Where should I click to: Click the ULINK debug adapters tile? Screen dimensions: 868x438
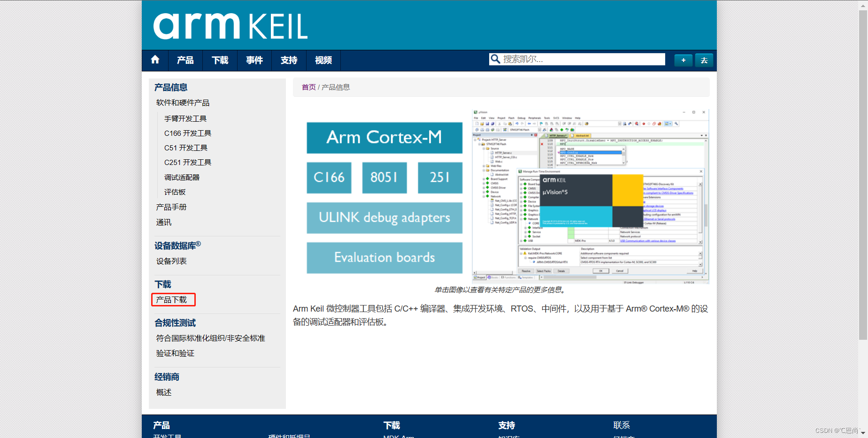384,218
